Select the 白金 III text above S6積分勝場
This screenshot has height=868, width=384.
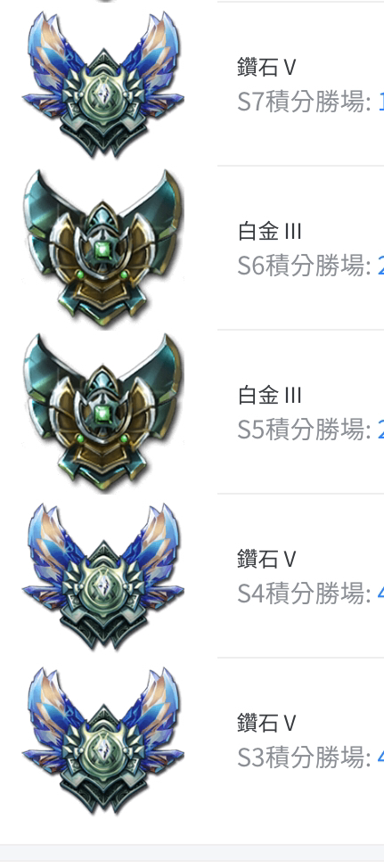pos(269,231)
